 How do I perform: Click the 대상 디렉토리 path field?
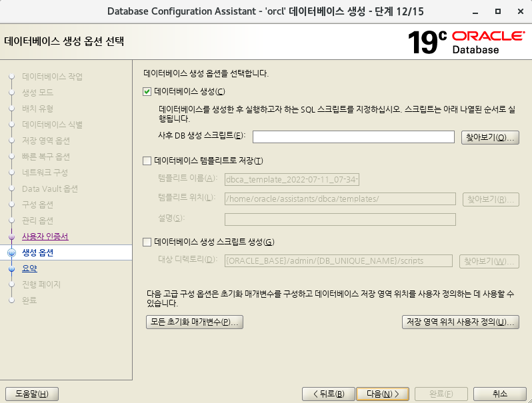[338, 261]
